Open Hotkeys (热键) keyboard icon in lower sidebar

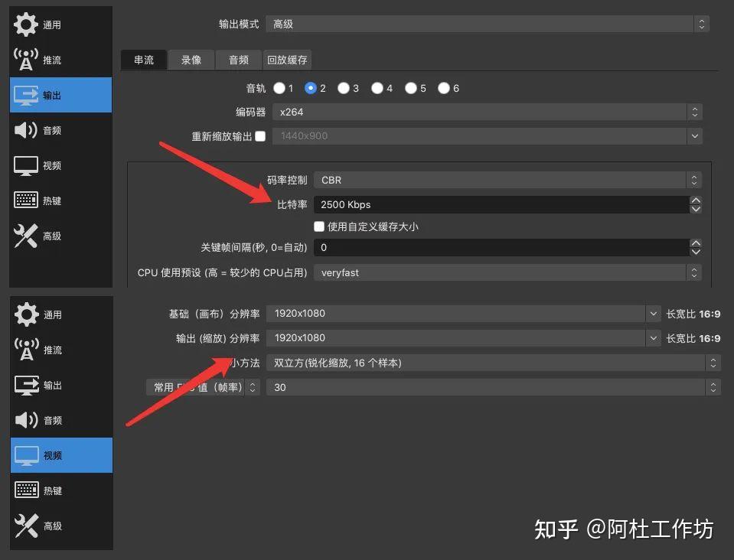(x=26, y=490)
